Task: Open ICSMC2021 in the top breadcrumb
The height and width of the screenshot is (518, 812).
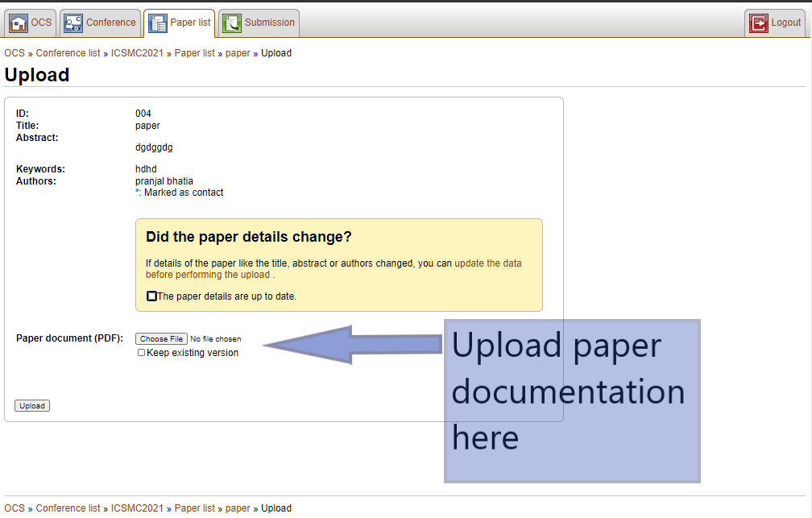Action: pos(137,53)
